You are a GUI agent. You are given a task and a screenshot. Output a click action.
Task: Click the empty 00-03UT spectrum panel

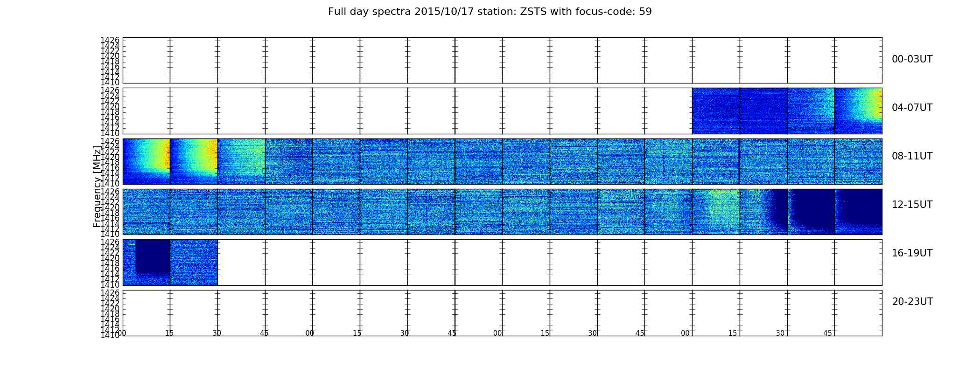pos(502,60)
